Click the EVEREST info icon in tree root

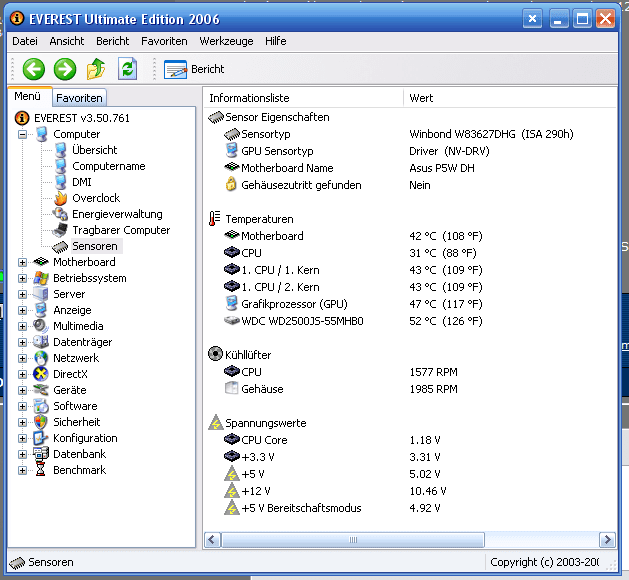point(22,118)
